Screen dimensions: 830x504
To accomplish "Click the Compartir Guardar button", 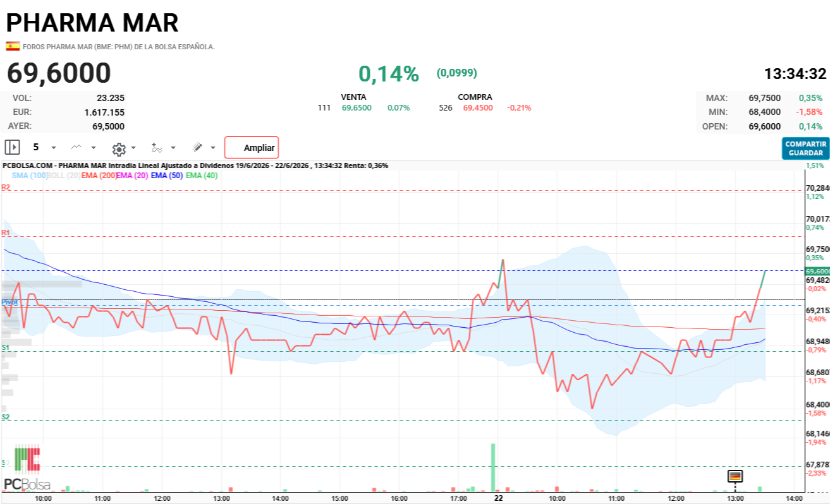I will coord(805,148).
